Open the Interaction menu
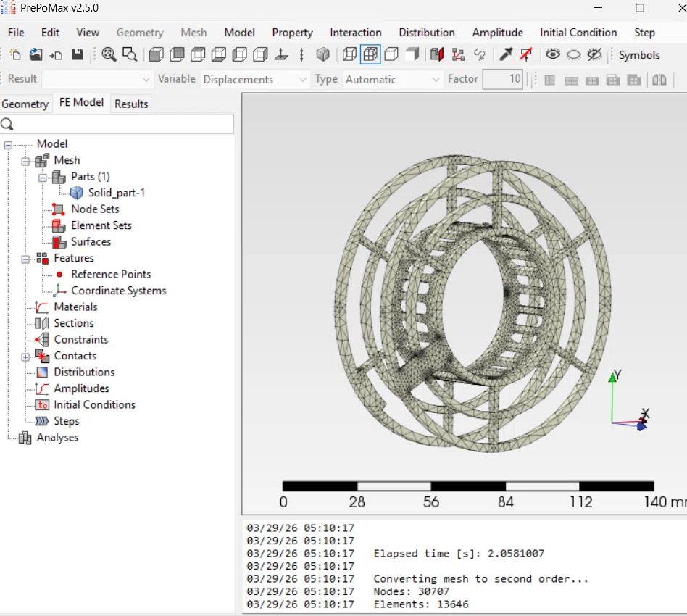This screenshot has height=616, width=687. coord(356,33)
